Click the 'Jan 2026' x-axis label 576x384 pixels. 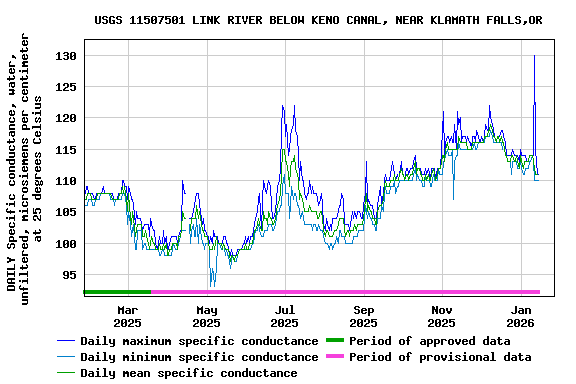point(521,316)
